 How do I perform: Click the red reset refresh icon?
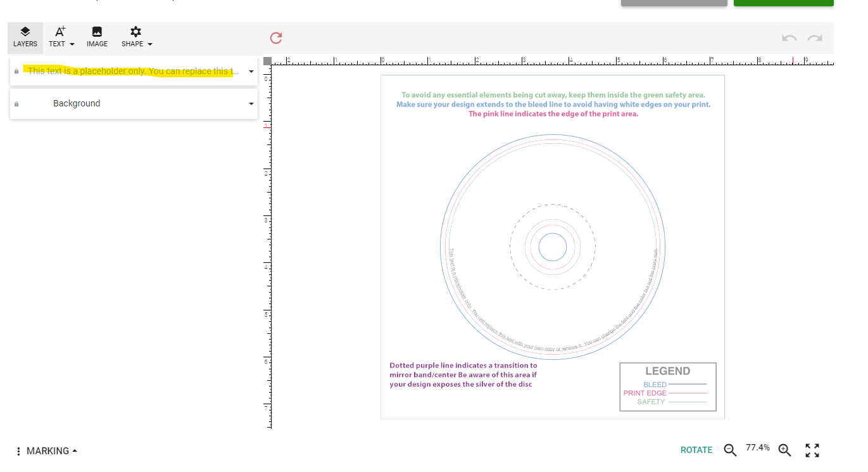(x=275, y=38)
